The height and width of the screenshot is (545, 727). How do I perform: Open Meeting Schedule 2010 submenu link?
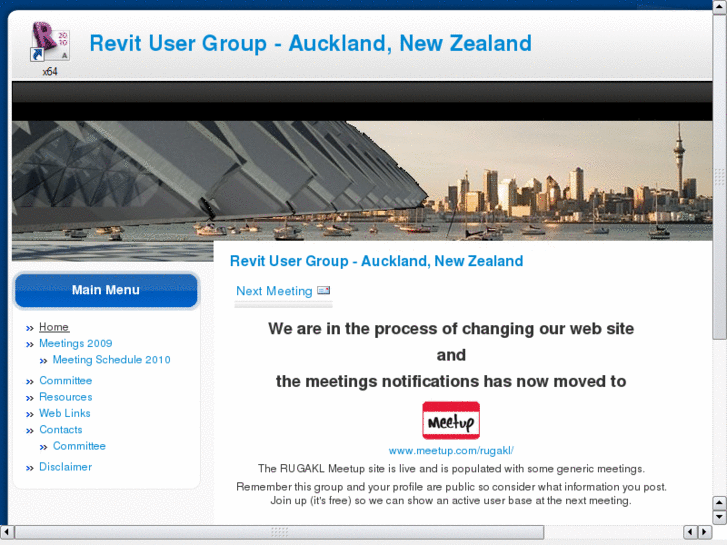(x=111, y=359)
